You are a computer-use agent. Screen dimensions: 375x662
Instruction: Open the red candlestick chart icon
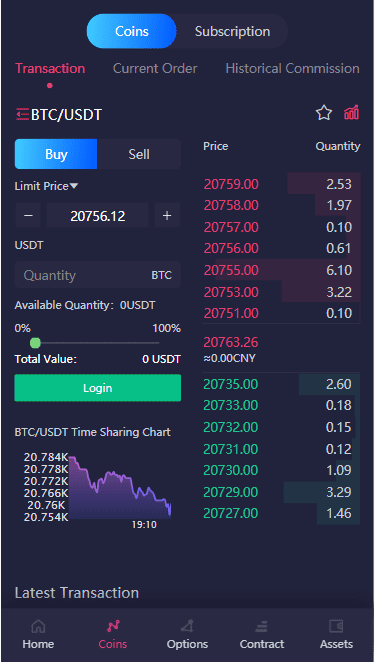tap(351, 113)
